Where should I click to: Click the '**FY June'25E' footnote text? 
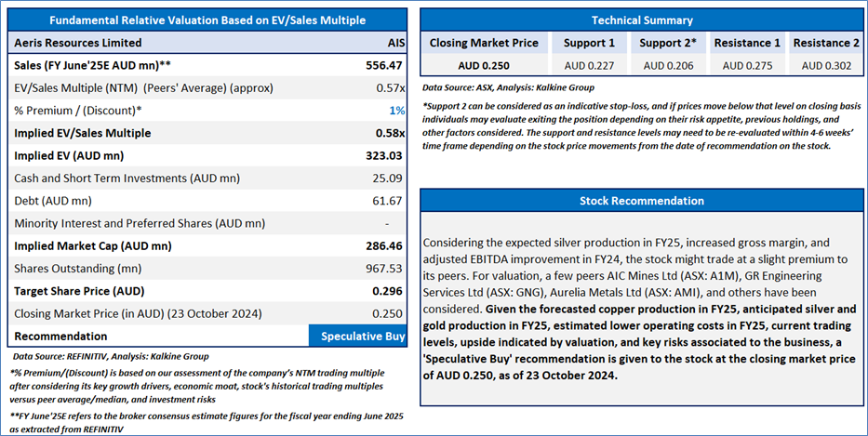coord(207,423)
